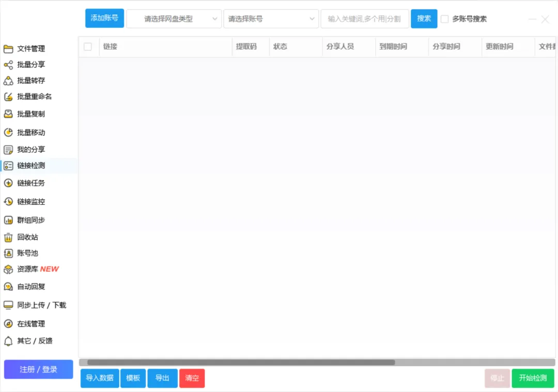Open 文件管理 menu item
The height and width of the screenshot is (392, 558).
point(31,49)
